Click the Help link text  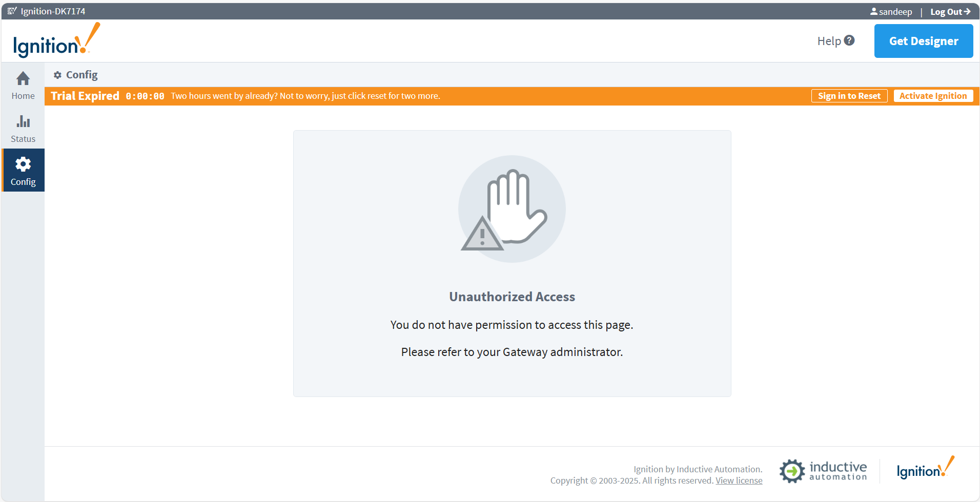coord(829,41)
